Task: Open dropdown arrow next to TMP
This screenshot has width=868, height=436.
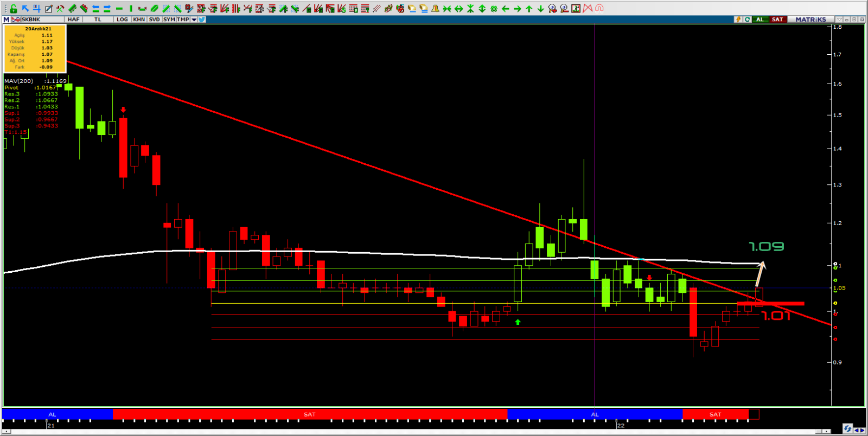Action: [x=194, y=20]
